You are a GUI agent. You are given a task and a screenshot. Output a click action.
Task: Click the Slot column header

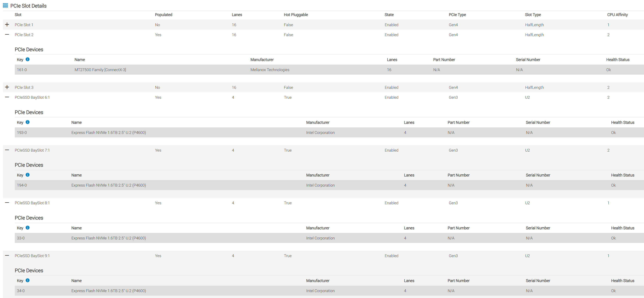point(18,15)
